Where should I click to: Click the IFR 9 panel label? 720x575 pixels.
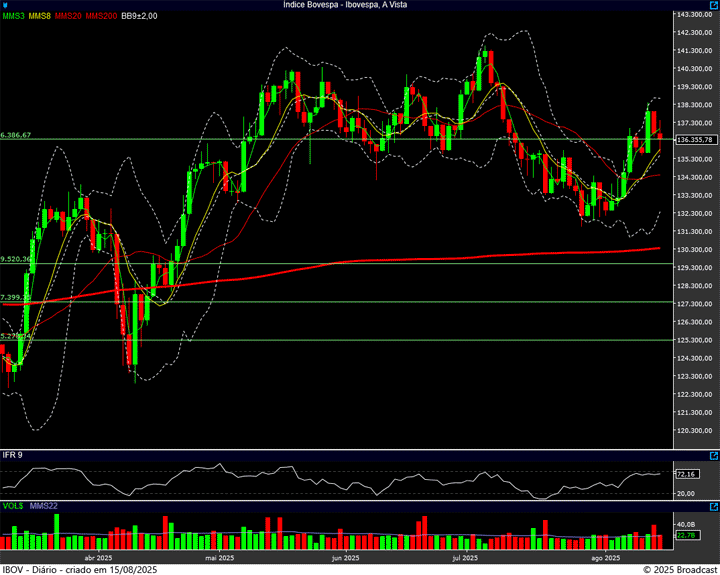[x=12, y=455]
